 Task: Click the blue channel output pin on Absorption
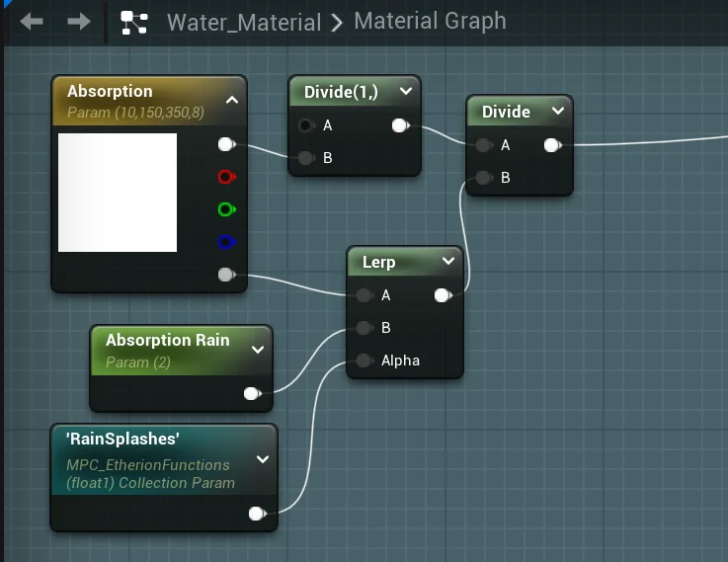226,242
